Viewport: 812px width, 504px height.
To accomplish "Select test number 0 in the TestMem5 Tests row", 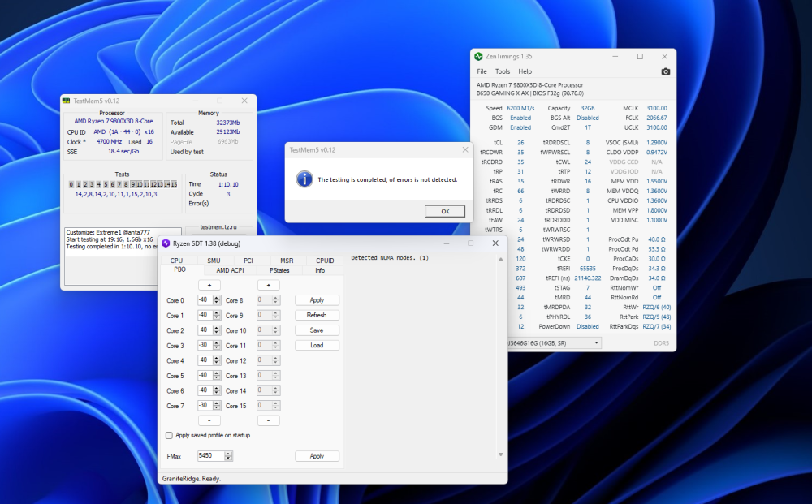I will [71, 183].
